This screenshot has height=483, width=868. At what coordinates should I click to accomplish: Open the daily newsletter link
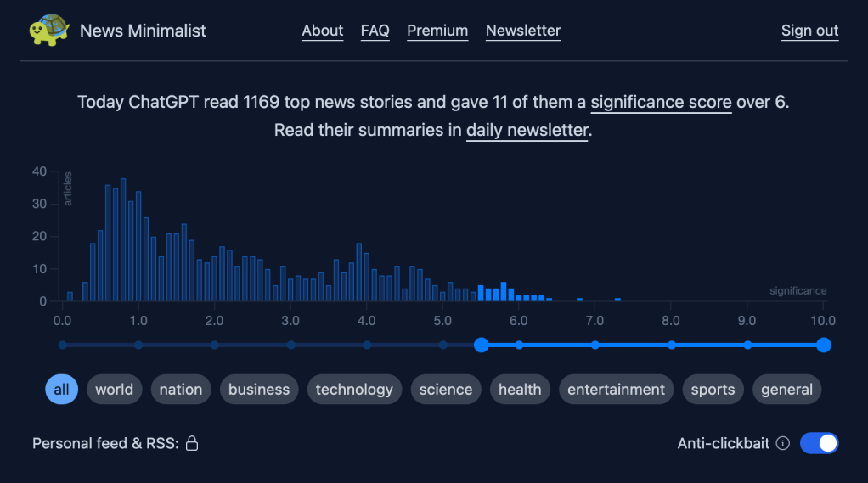click(x=527, y=131)
